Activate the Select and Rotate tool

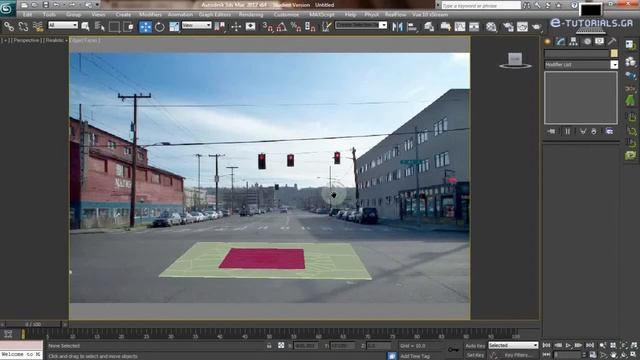[160, 27]
